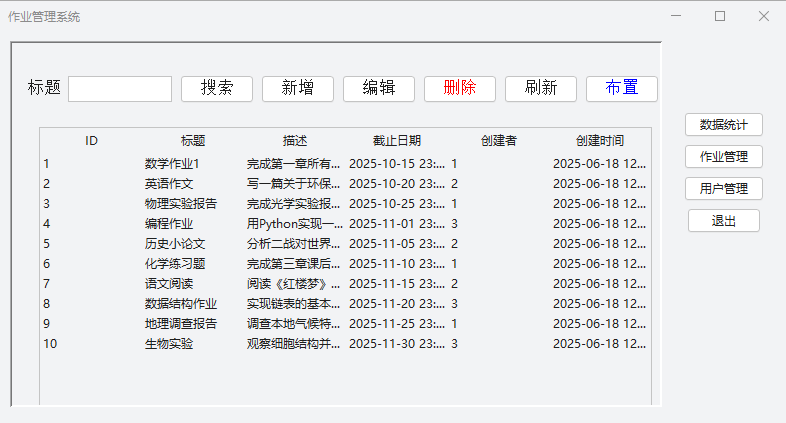Click description 完成光学实验报...
Screen dimensions: 786x423
pyautogui.click(x=293, y=204)
